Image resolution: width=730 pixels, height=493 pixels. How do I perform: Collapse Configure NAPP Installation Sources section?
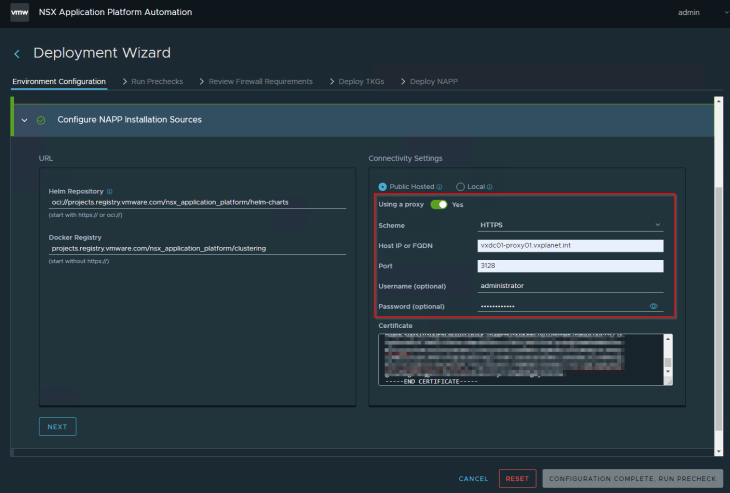pyautogui.click(x=24, y=120)
